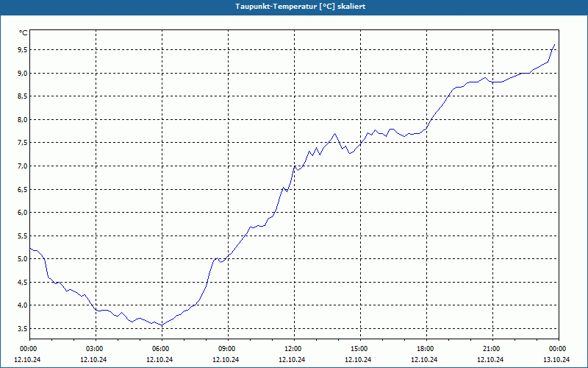Click the °C unit label
588x368 pixels.
(24, 33)
